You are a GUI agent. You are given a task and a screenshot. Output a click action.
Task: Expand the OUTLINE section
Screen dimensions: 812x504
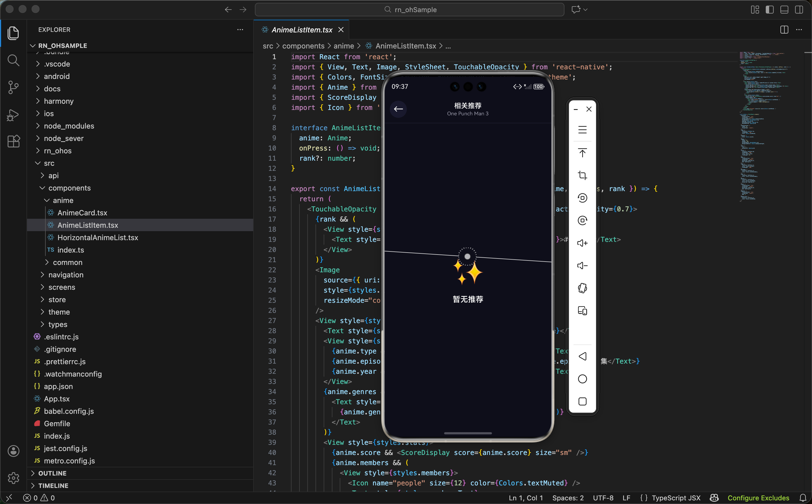(x=52, y=473)
